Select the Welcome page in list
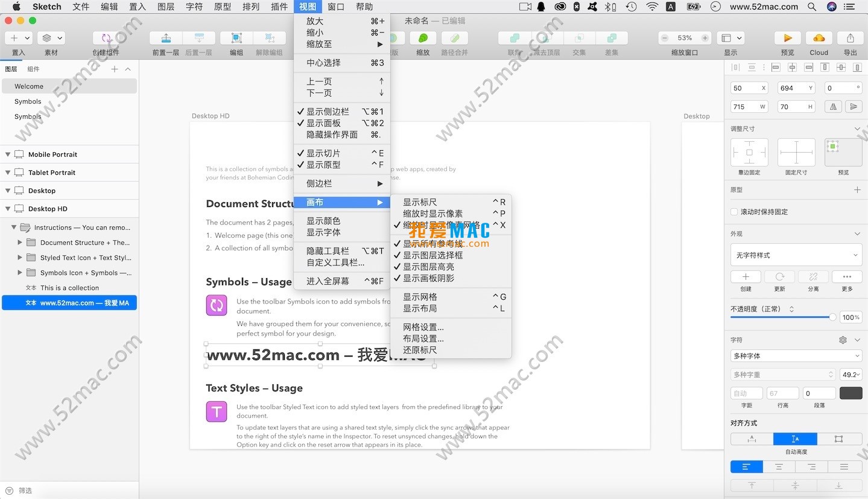Image resolution: width=868 pixels, height=499 pixels. click(x=69, y=86)
